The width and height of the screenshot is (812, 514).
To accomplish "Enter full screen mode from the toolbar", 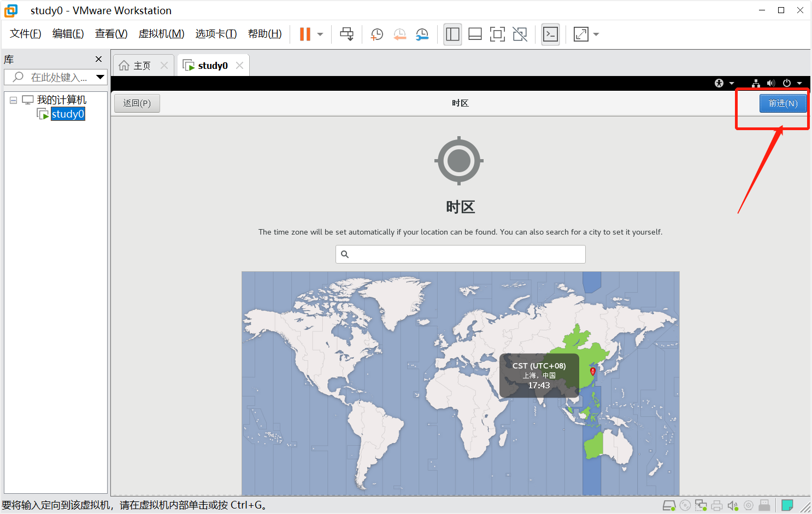I will [497, 34].
